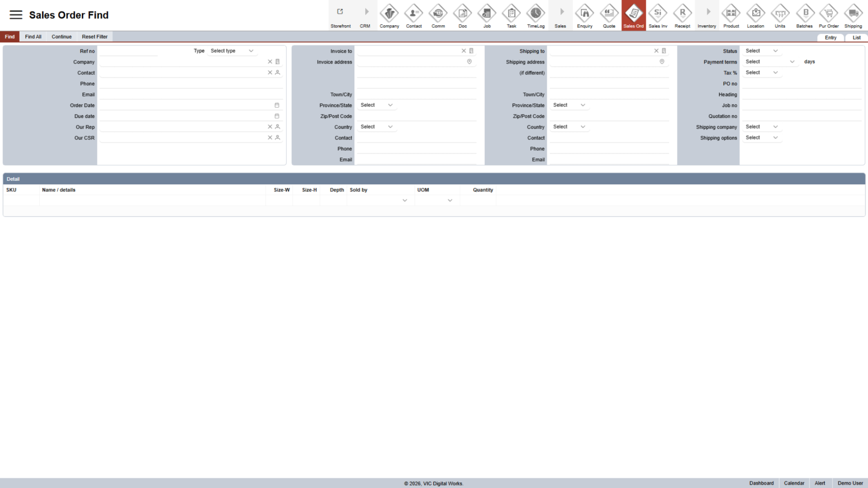This screenshot has width=868, height=488.
Task: Open the Type select dropdown
Action: click(x=232, y=51)
